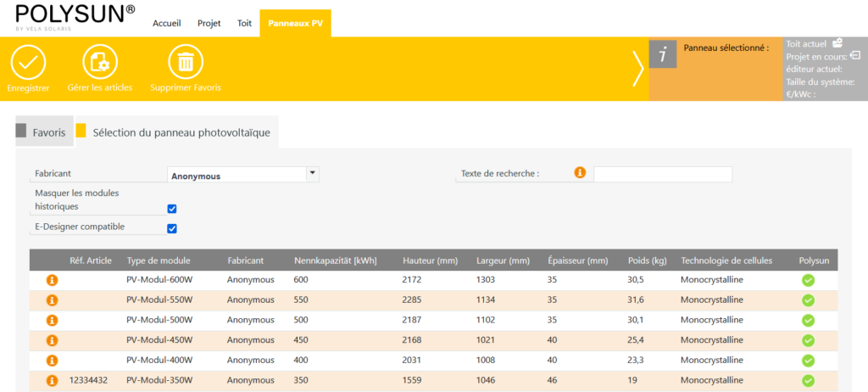Image resolution: width=868 pixels, height=392 pixels.
Task: Click the Supprimer Favoris trash icon
Action: pos(186,63)
